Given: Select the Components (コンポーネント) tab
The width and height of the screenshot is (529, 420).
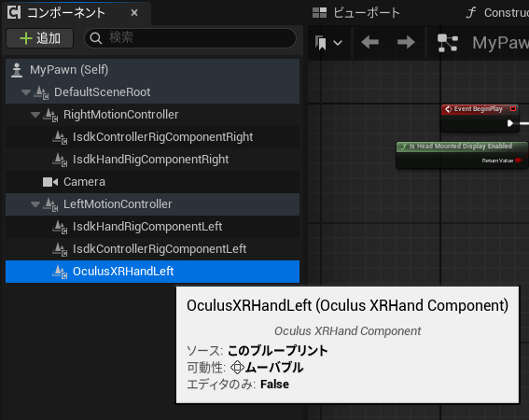Looking at the screenshot, I should tap(77, 13).
